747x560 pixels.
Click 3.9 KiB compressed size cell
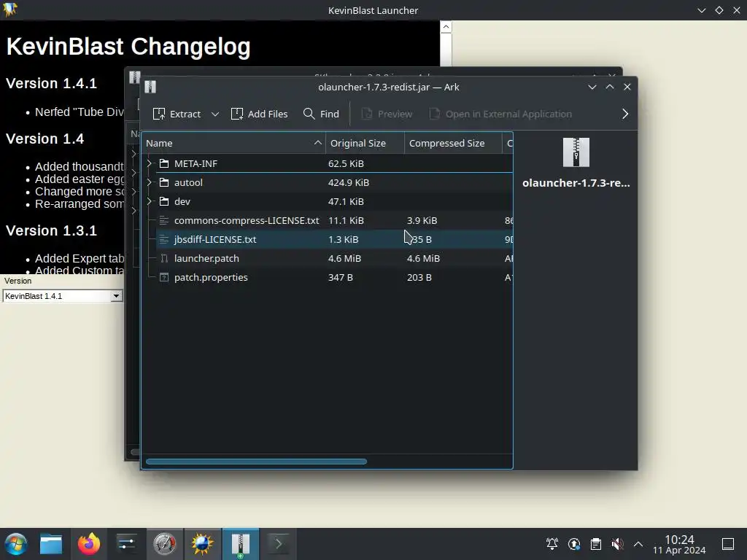click(x=422, y=220)
